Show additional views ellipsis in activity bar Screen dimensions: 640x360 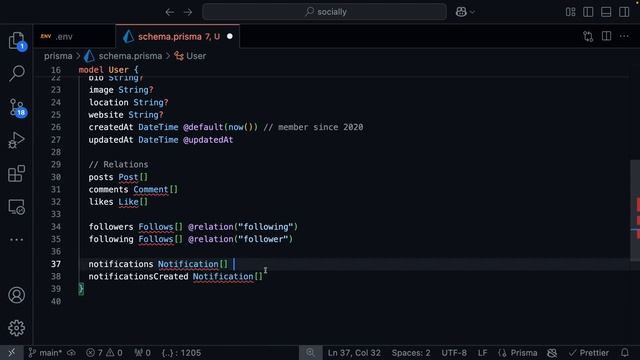point(16,240)
